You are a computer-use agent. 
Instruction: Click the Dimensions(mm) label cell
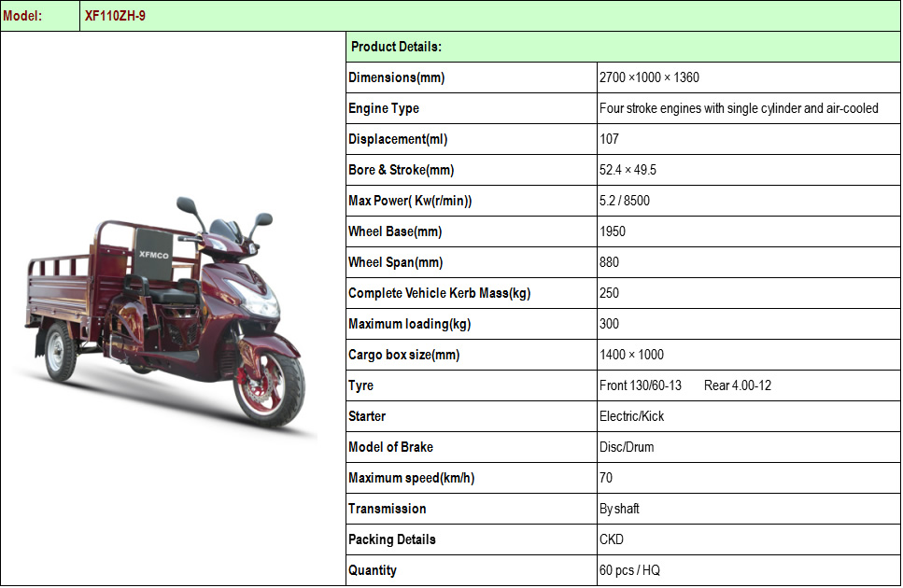pos(472,77)
